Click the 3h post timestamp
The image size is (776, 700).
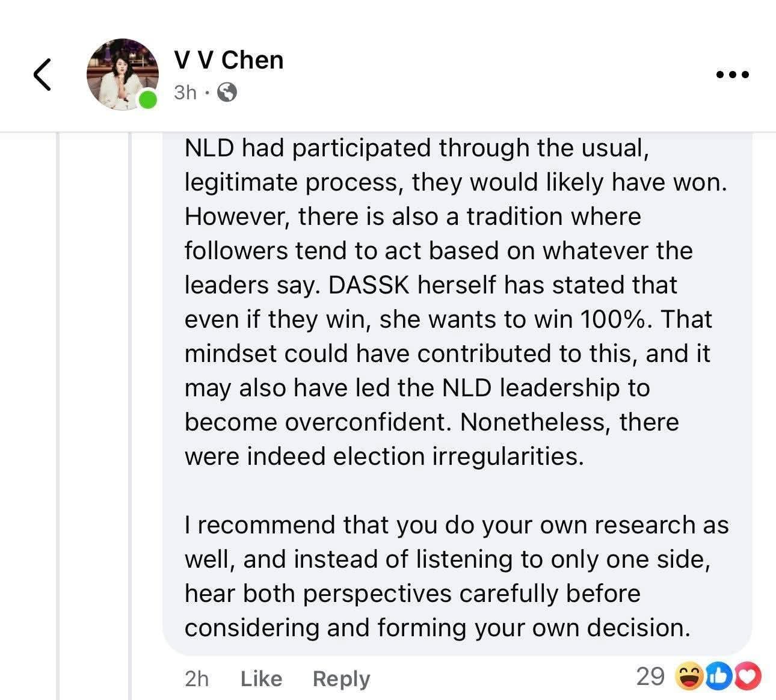click(185, 92)
